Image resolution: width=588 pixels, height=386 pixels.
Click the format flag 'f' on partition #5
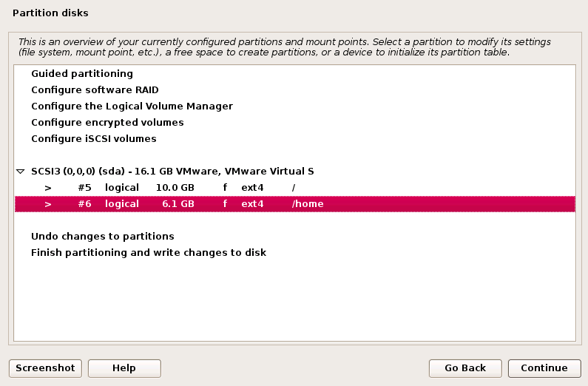click(x=225, y=188)
